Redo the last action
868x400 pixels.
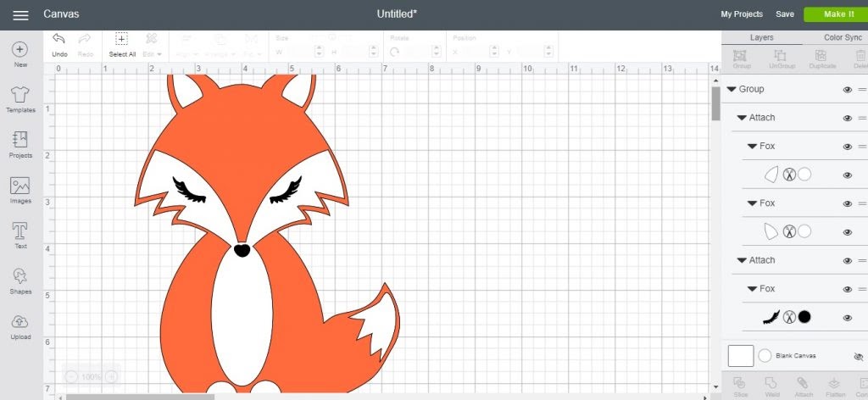86,45
